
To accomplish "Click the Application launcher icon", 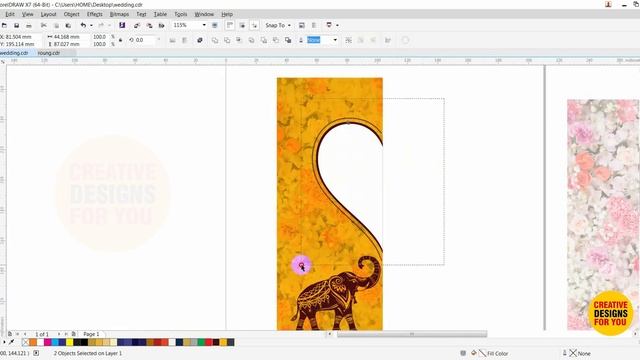I will click(329, 25).
